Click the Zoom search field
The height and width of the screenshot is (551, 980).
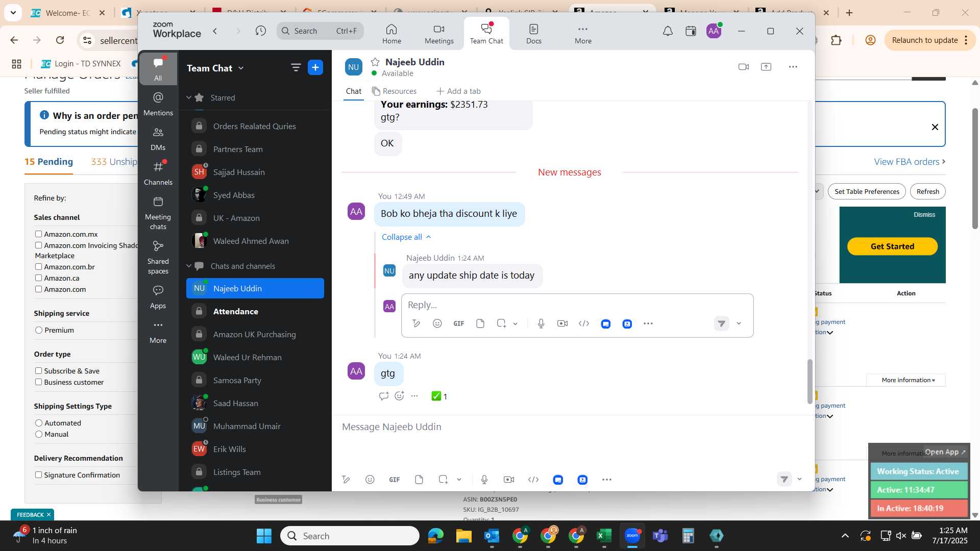coord(320,31)
